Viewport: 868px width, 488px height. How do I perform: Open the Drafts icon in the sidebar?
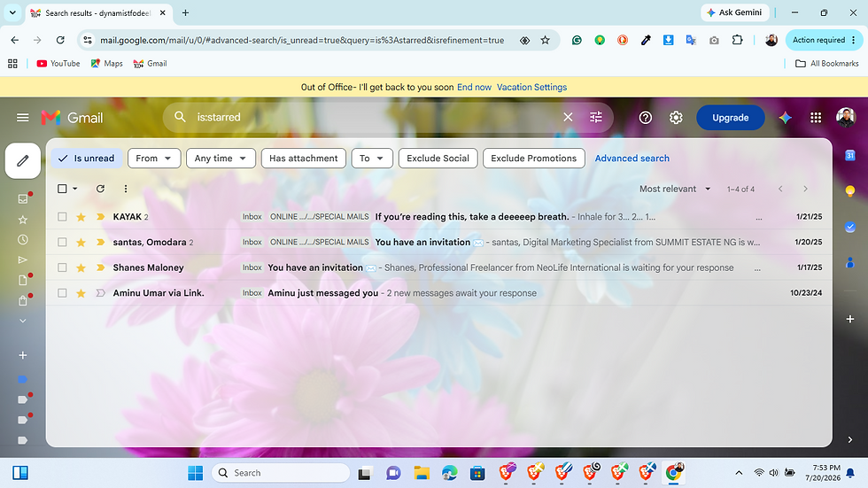(x=23, y=280)
